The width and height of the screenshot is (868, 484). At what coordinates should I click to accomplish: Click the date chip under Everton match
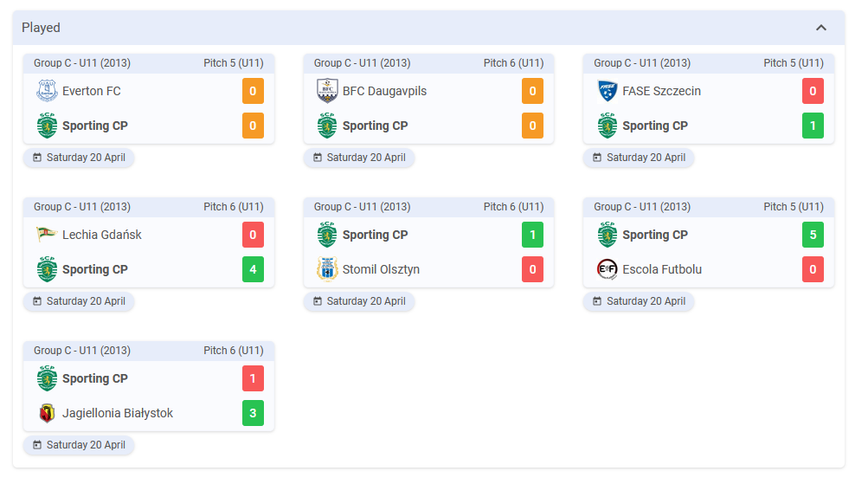pyautogui.click(x=79, y=158)
